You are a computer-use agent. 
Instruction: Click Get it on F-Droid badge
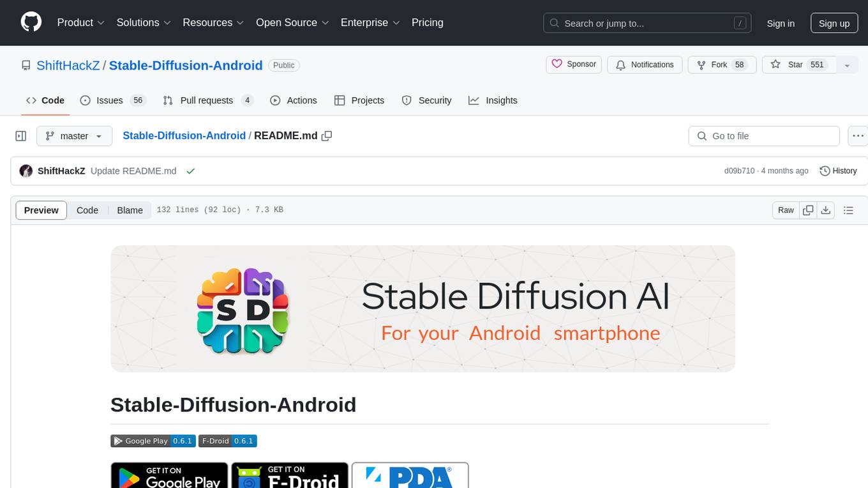coord(290,475)
